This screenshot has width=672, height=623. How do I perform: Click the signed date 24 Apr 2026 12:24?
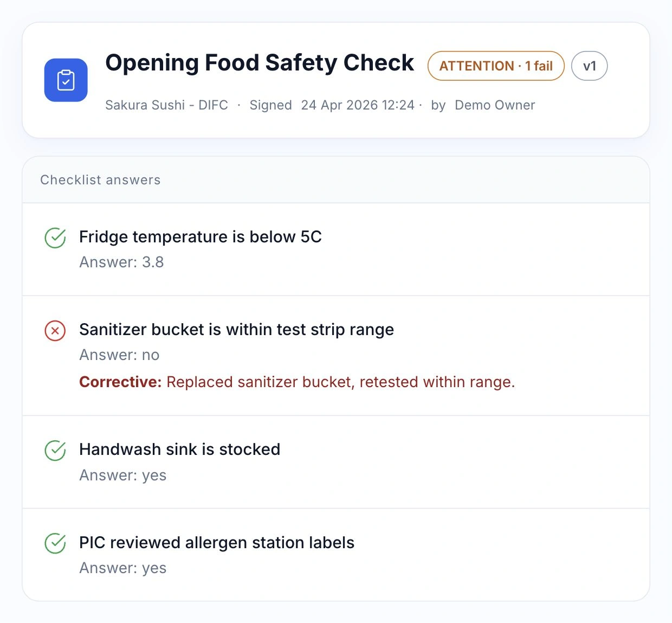click(x=358, y=105)
